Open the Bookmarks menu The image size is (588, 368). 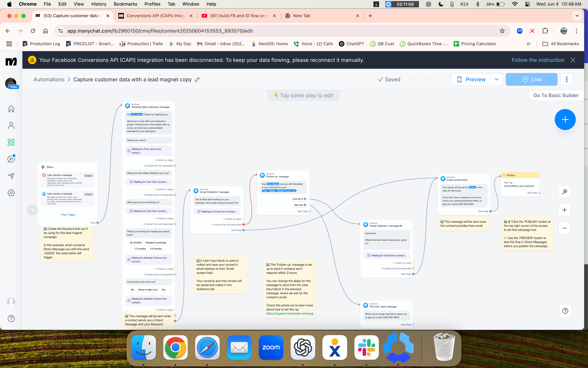click(x=125, y=4)
